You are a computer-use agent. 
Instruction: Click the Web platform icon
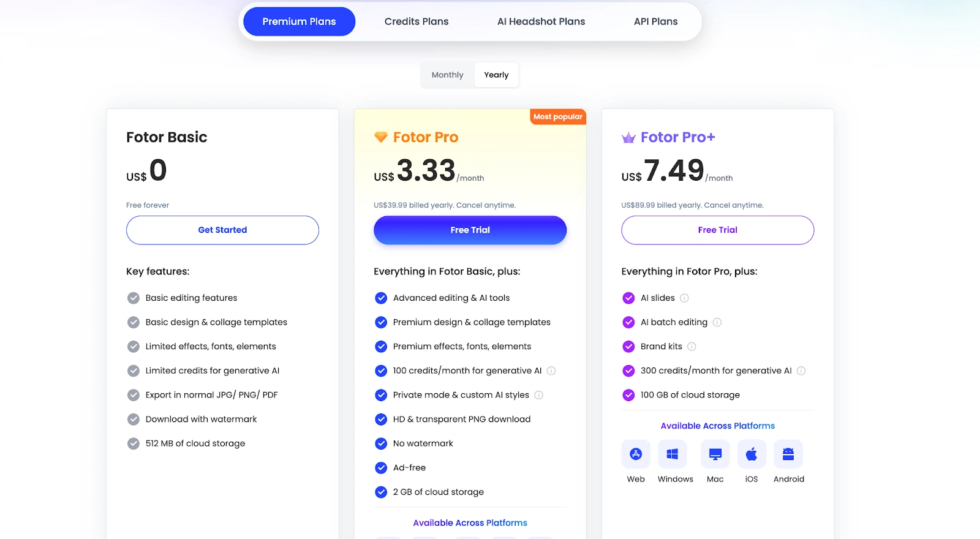point(636,454)
